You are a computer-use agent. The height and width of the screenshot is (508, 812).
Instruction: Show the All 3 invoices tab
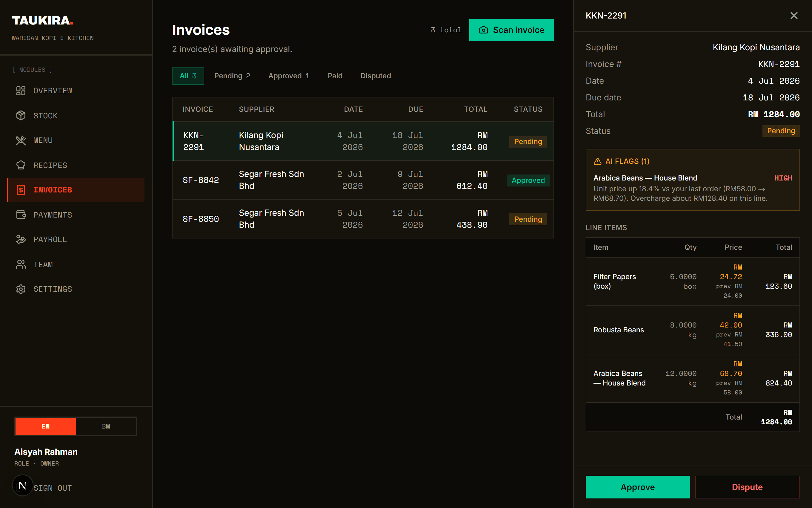(x=188, y=76)
